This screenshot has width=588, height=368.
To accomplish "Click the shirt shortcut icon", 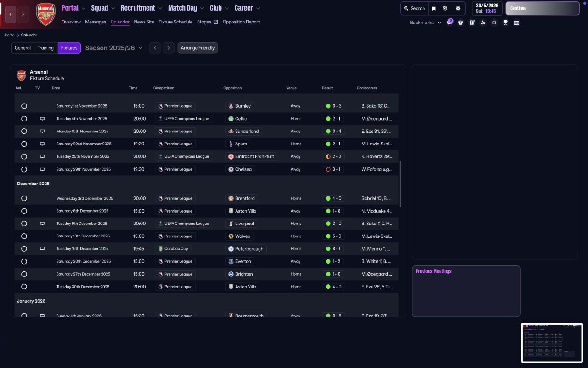I will click(461, 23).
